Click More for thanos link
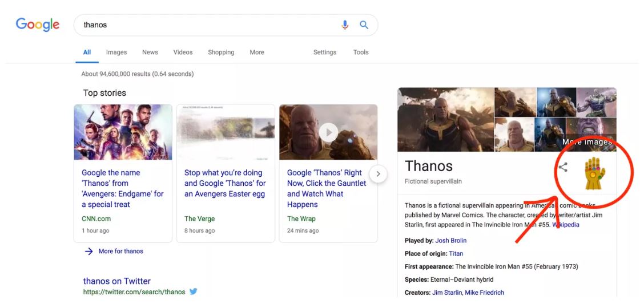The height and width of the screenshot is (304, 644). point(121,251)
